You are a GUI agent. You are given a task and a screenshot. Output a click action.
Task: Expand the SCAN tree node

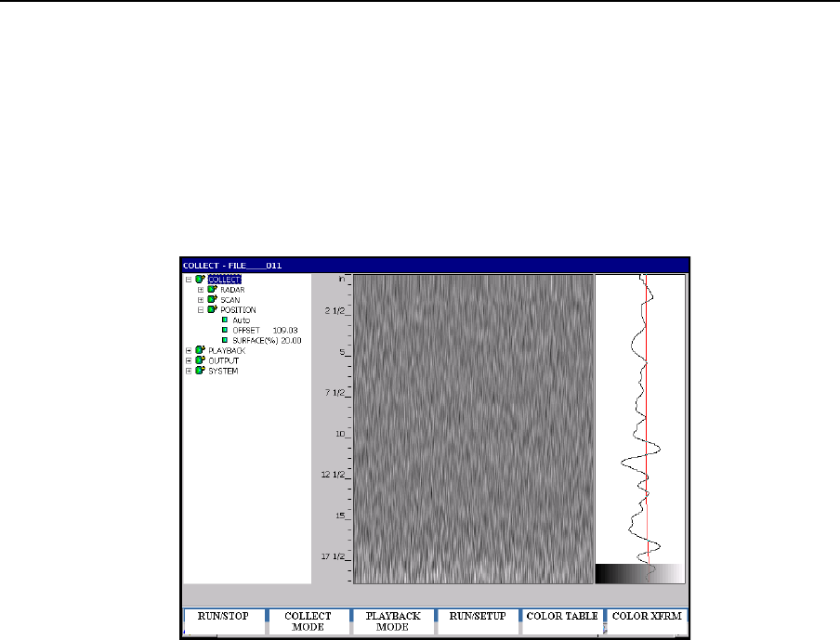(x=201, y=300)
